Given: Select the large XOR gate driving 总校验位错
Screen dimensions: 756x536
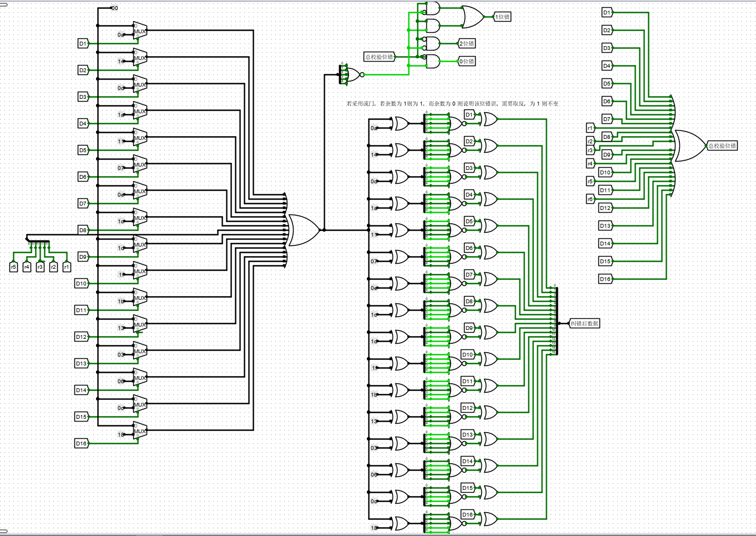Looking at the screenshot, I should pos(688,146).
